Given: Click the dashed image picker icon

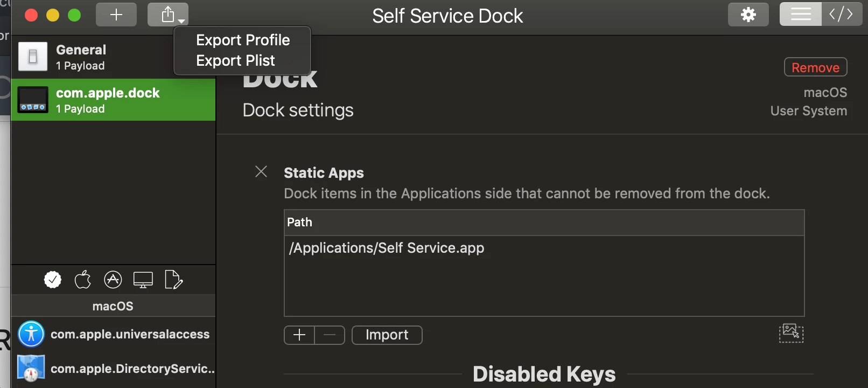Looking at the screenshot, I should 791,333.
